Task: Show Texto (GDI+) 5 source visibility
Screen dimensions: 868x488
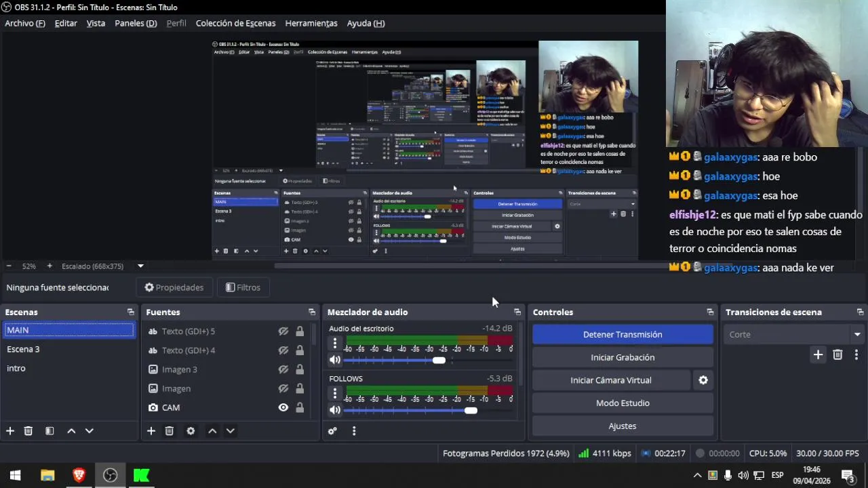Action: point(283,331)
